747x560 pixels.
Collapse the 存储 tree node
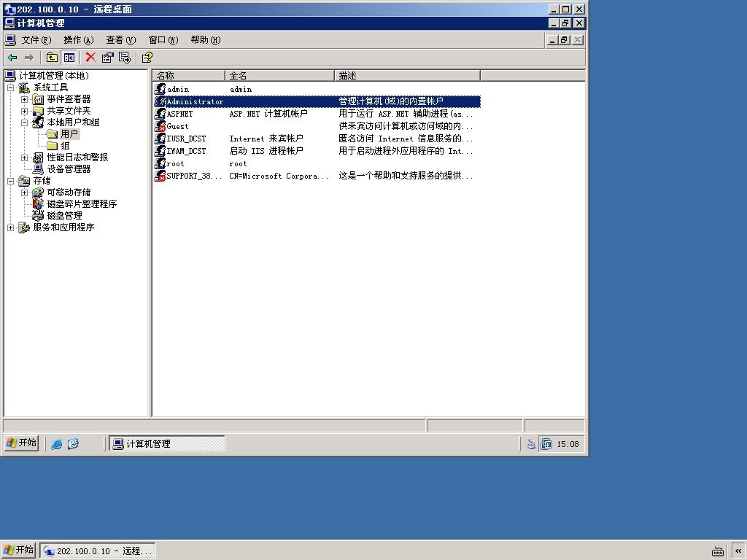[x=11, y=181]
